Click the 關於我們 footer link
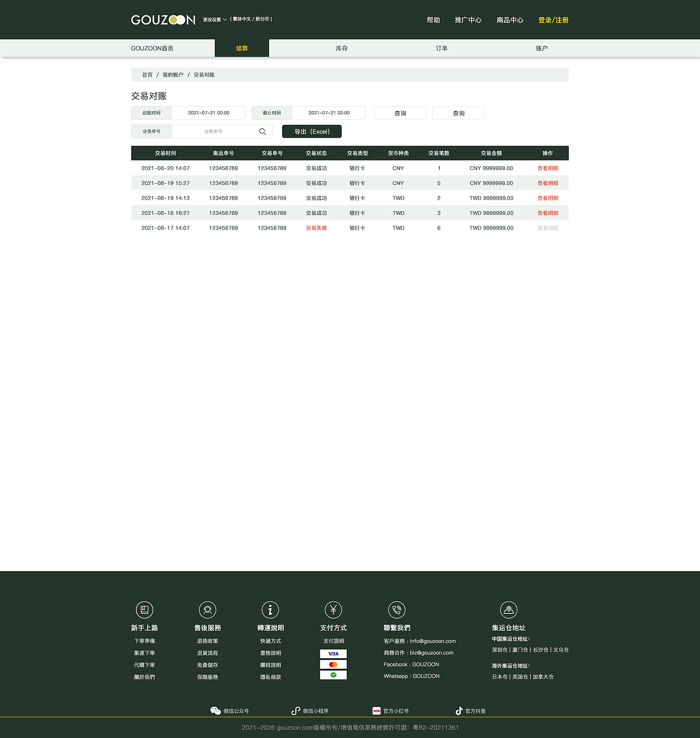 pyautogui.click(x=144, y=677)
